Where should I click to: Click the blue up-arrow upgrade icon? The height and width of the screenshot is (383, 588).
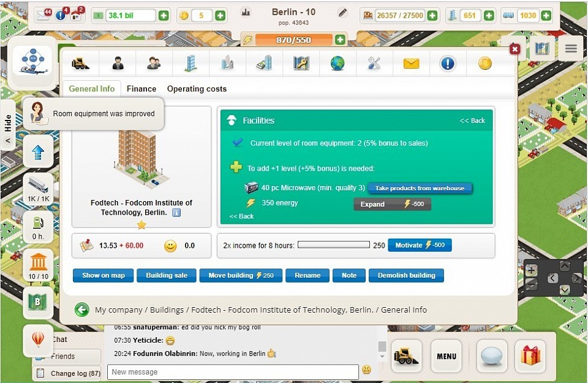[38, 152]
